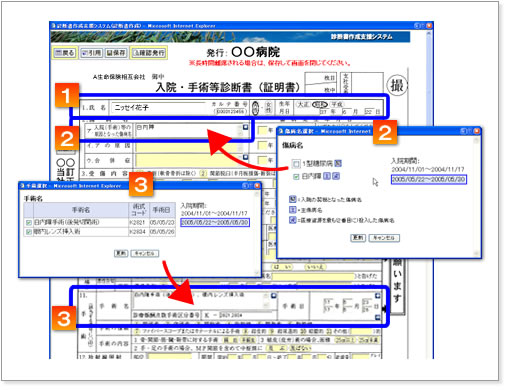The width and height of the screenshot is (509, 390).
Task: Open picker icon beside 合併症 field
Action: pos(245,157)
